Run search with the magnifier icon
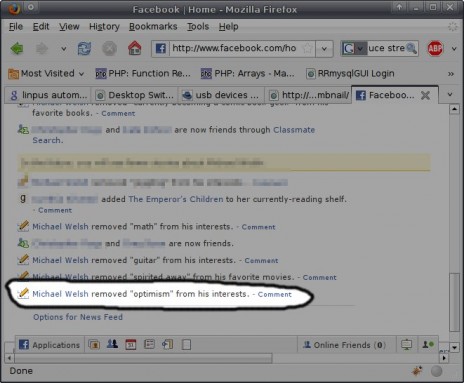The width and height of the screenshot is (464, 383). (x=412, y=49)
